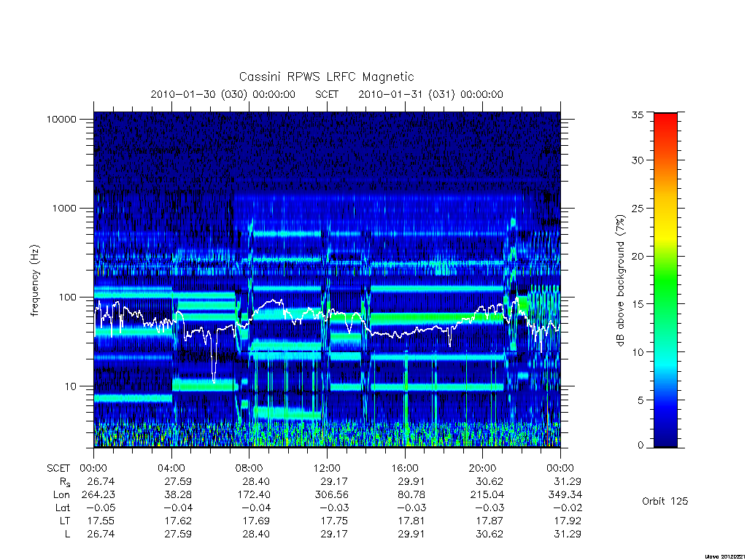Click longitude value '215.04'

pos(487,495)
